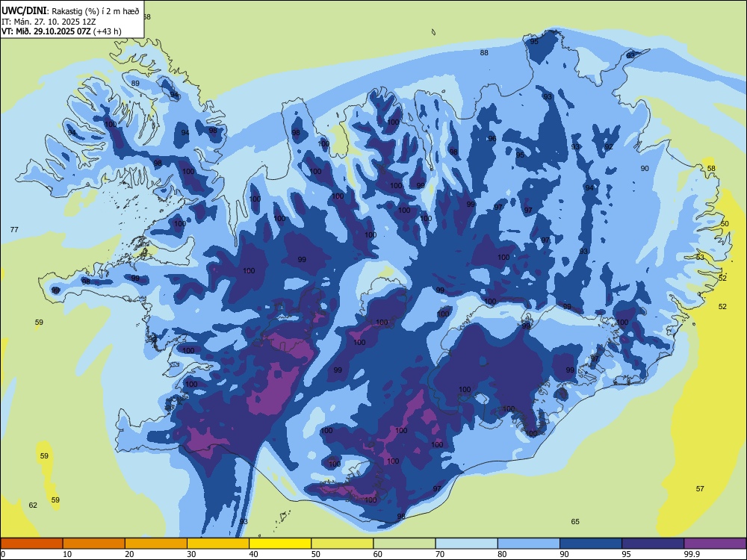747x560 pixels.
Task: Click the title text 'UWC/DINI: Rakastig (%) í 2 m hæð'
Action: coord(70,11)
